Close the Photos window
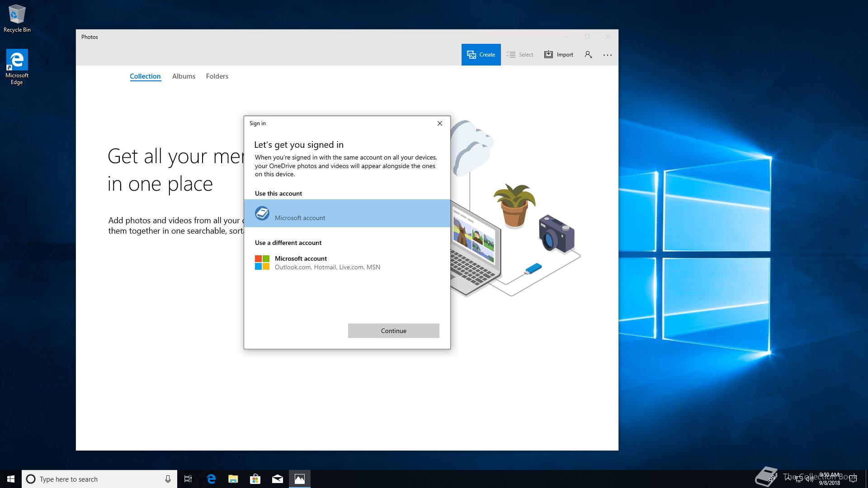The image size is (868, 488). coord(608,37)
